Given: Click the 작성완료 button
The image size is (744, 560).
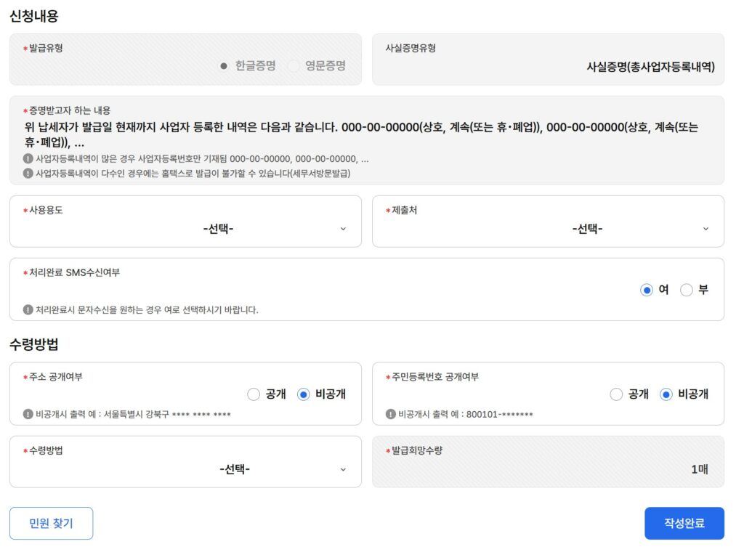Looking at the screenshot, I should tap(684, 523).
